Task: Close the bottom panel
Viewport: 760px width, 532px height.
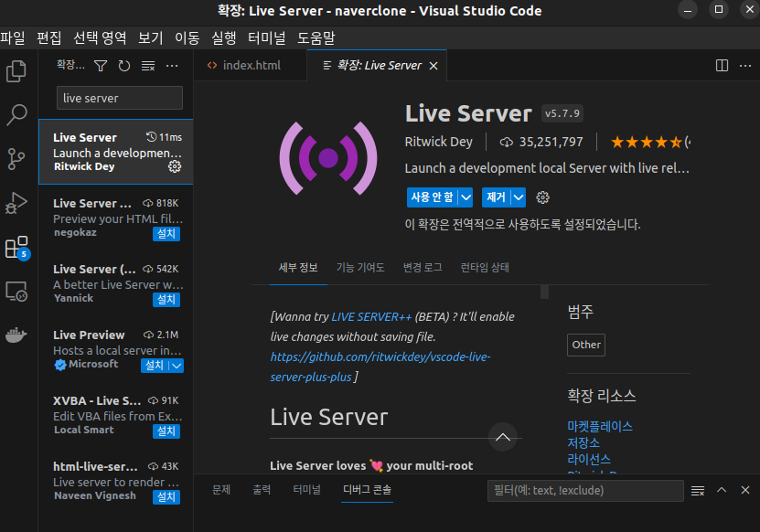Action: (x=745, y=490)
